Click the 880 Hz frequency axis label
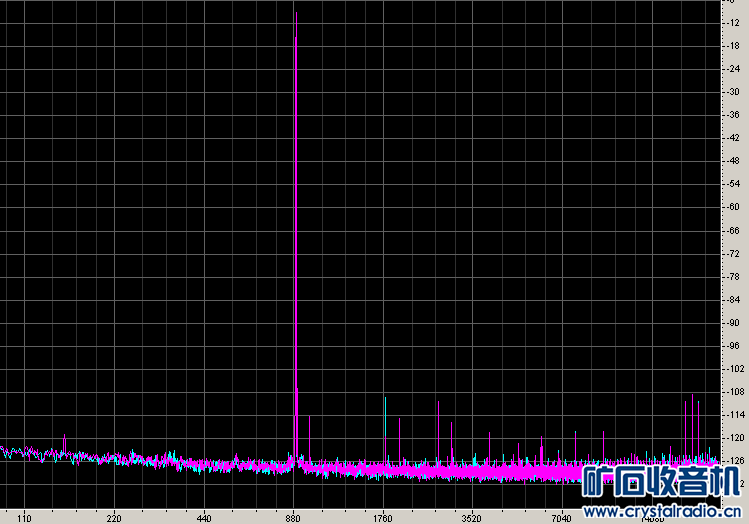Image resolution: width=749 pixels, height=524 pixels. click(x=293, y=518)
